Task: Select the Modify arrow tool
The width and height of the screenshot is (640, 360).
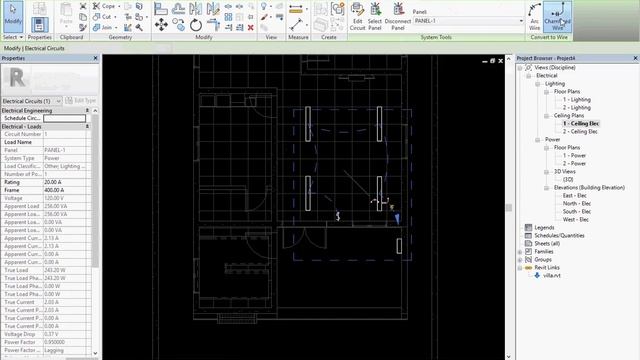Action: point(13,16)
